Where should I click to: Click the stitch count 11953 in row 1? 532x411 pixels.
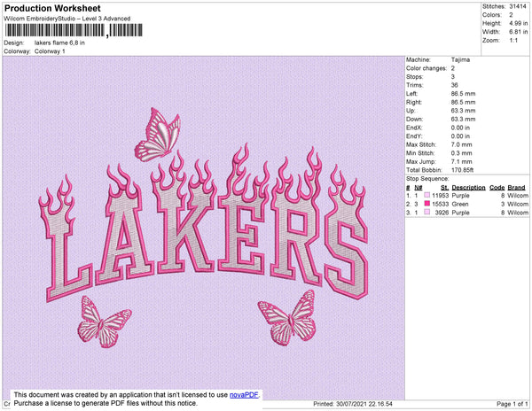coord(441,196)
